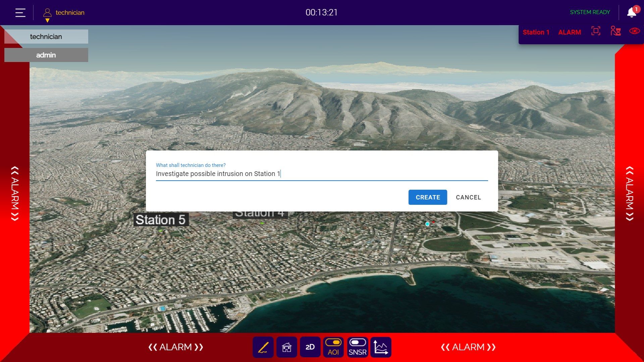Click the CANCEL button

468,197
